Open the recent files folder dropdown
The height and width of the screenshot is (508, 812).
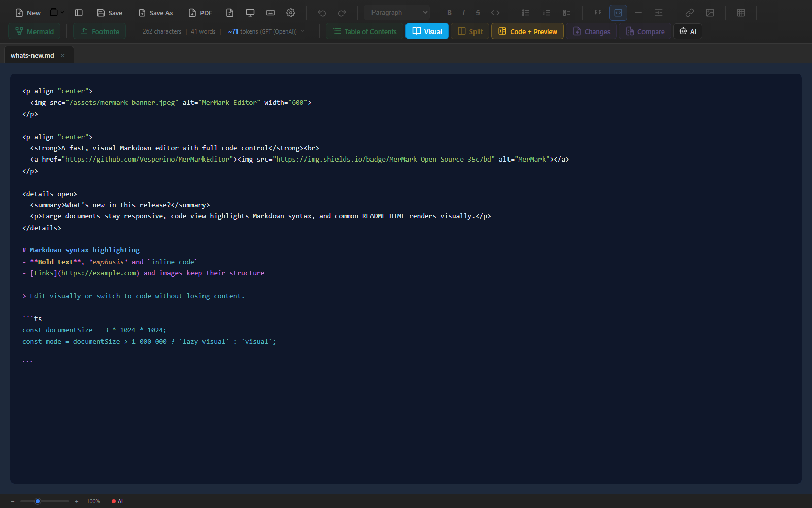click(x=57, y=12)
